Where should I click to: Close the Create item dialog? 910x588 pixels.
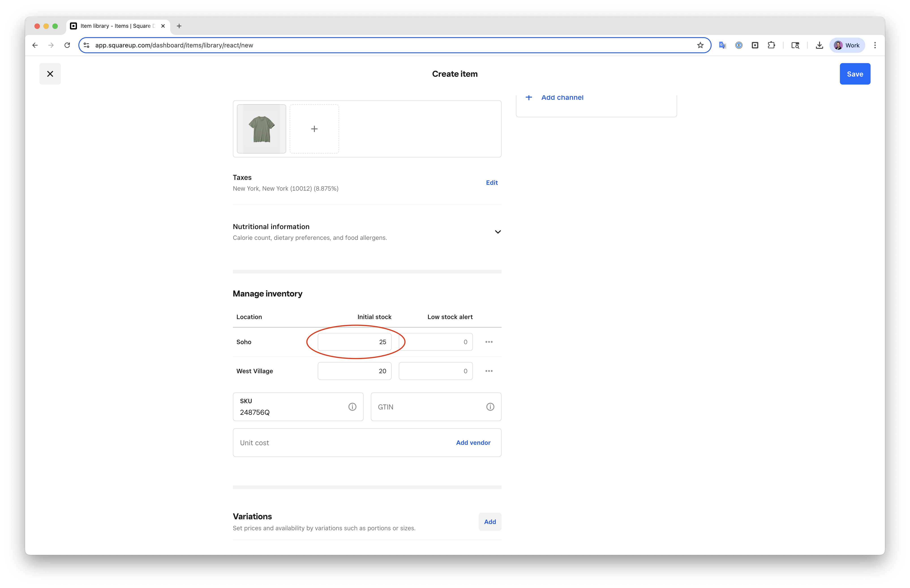(50, 74)
